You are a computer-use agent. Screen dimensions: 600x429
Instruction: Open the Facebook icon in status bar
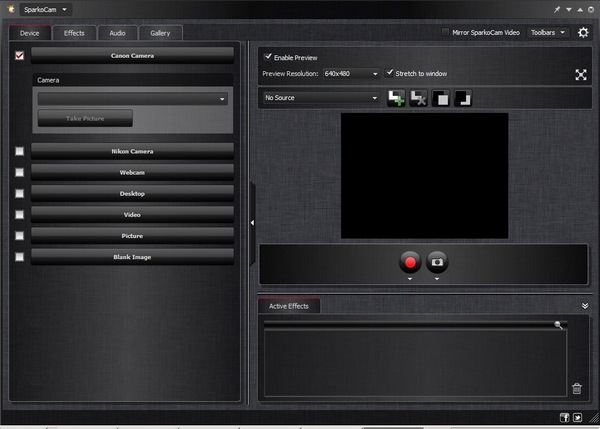pyautogui.click(x=564, y=418)
